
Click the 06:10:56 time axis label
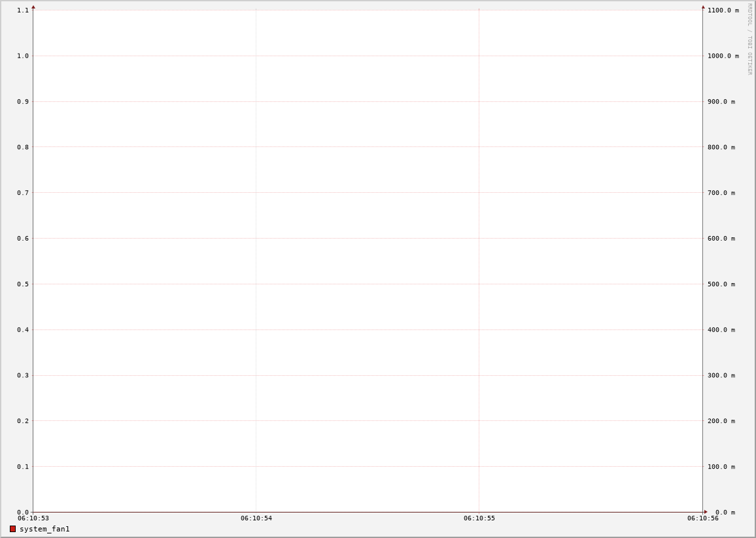click(x=702, y=518)
